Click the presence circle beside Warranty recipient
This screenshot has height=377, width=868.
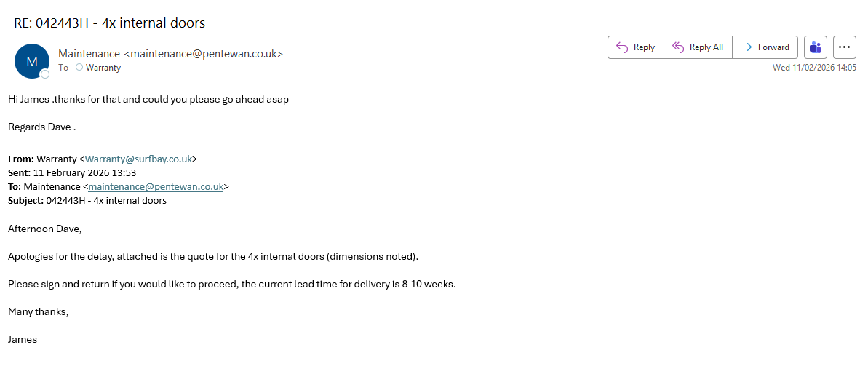click(x=79, y=68)
